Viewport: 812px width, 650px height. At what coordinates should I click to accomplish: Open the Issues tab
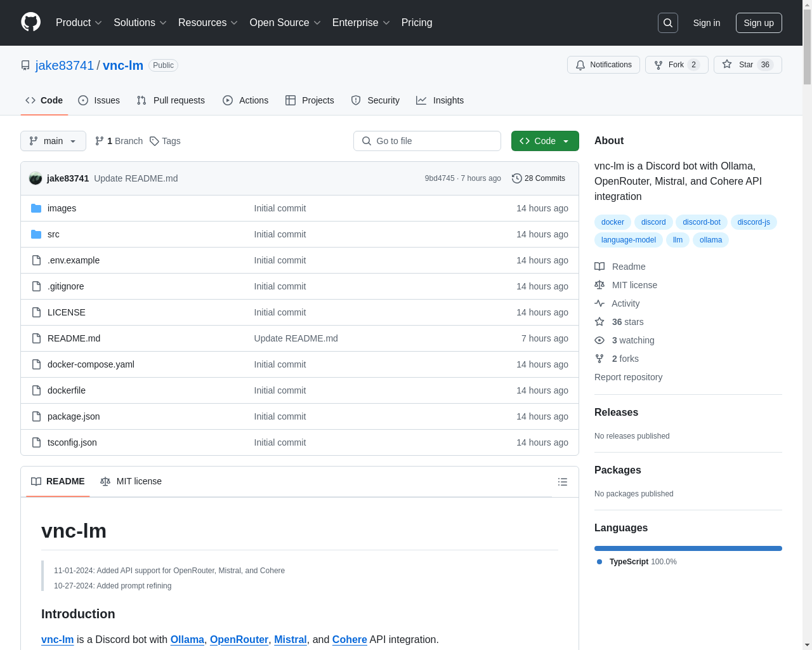coord(99,100)
